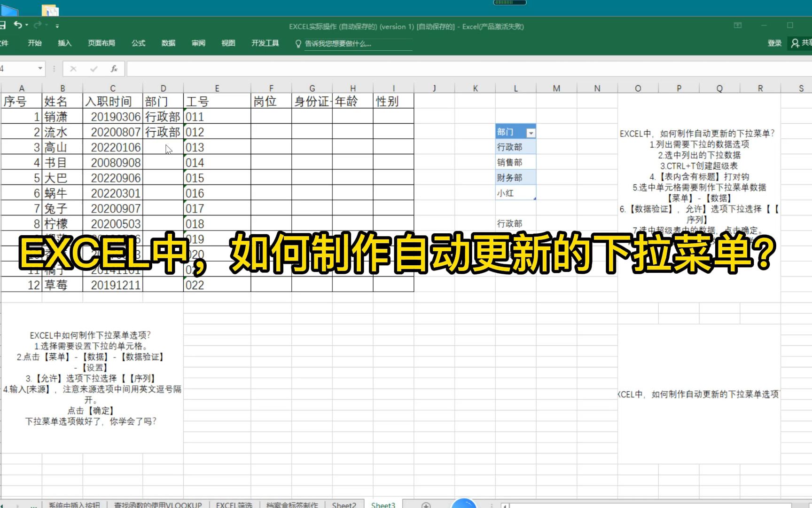Screen dimensions: 812x508
Task: Open the 插入 ribbon tab
Action: click(65, 43)
